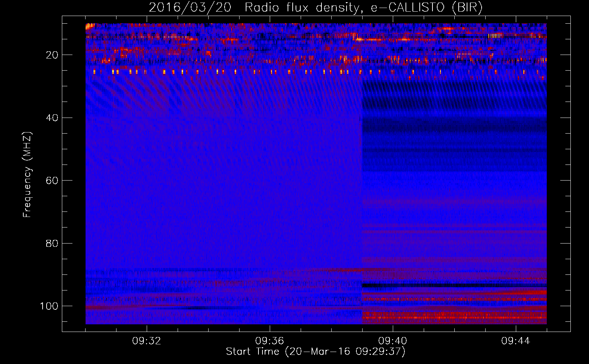This screenshot has width=589, height=364.
Task: Click the 09:36 time tick label
Action: [x=270, y=341]
